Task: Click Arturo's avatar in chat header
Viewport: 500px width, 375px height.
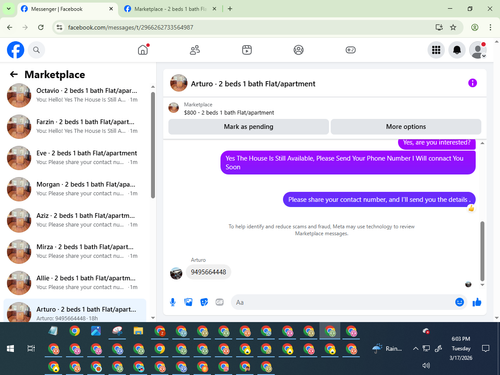Action: click(x=179, y=83)
